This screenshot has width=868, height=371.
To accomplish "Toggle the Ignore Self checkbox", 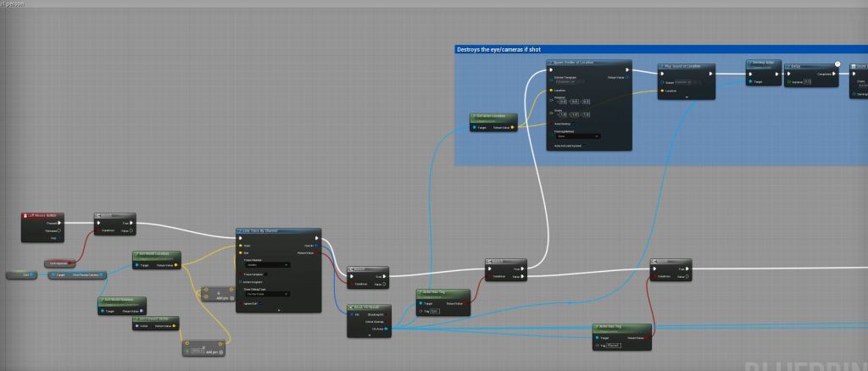I will 262,303.
